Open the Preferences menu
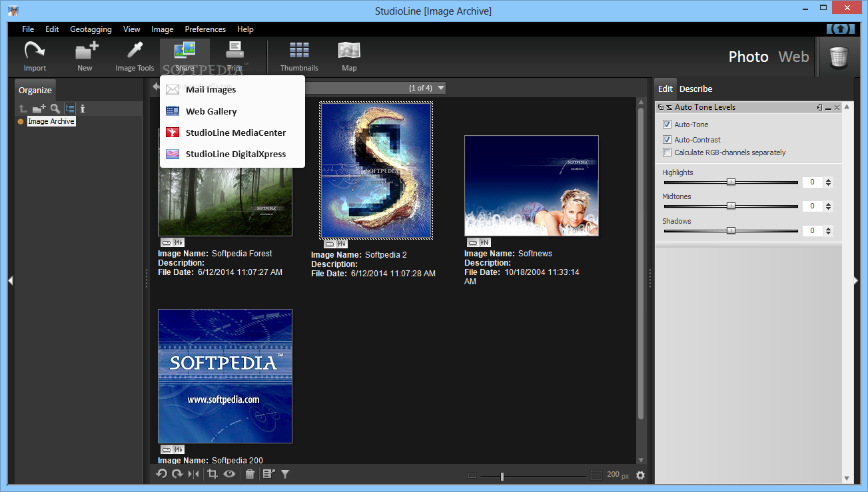Viewport: 868px width, 492px height. (x=205, y=29)
